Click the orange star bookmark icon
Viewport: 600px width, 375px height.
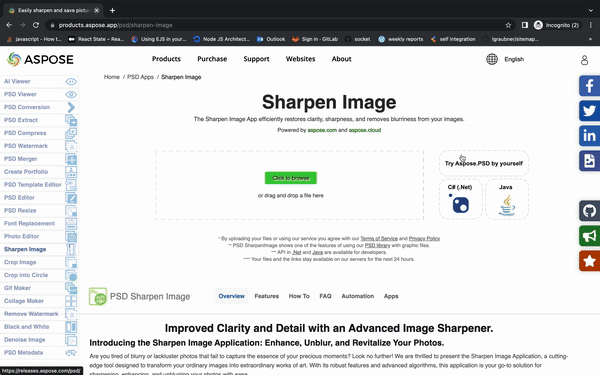click(589, 261)
